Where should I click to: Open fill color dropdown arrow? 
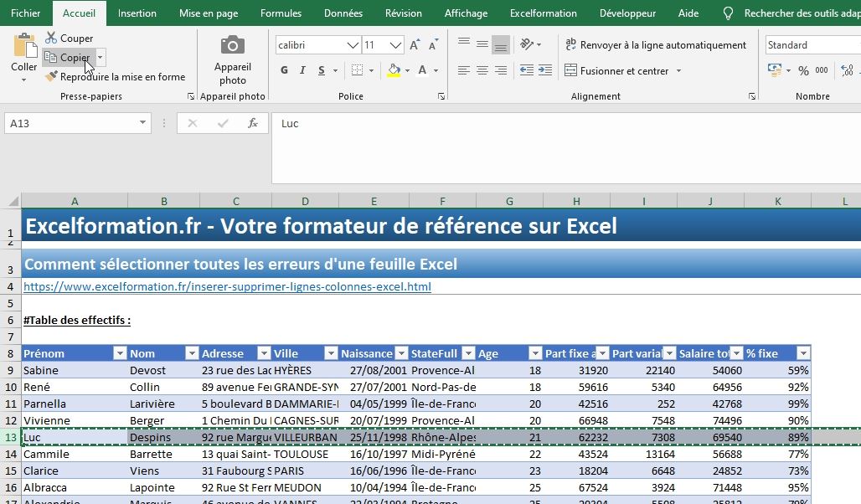pyautogui.click(x=407, y=70)
